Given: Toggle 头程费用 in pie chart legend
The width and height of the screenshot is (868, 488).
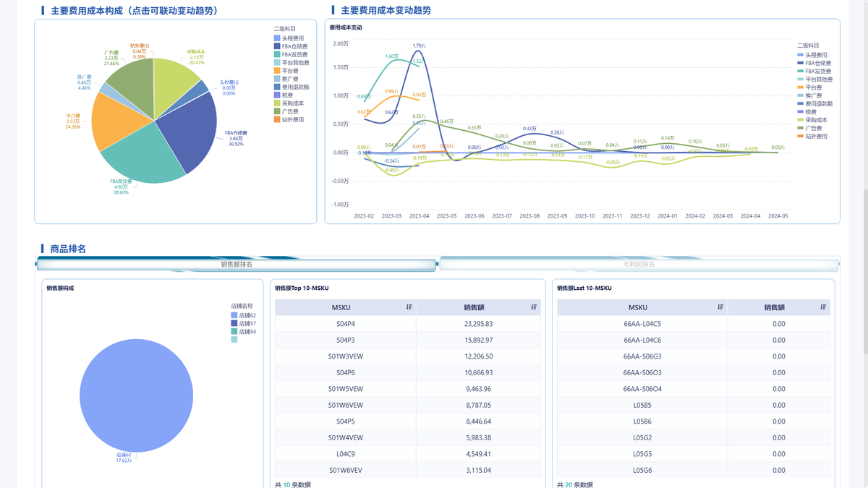Looking at the screenshot, I should click(289, 38).
